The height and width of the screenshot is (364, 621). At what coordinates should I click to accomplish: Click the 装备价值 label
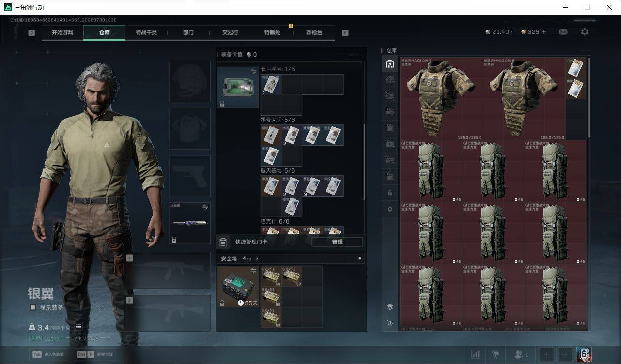[x=232, y=55]
